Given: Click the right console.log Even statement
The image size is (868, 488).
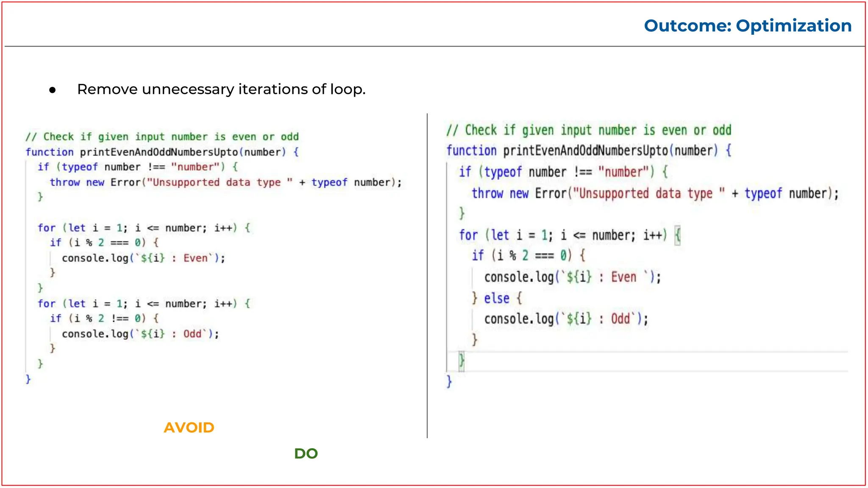Looking at the screenshot, I should click(x=573, y=277).
